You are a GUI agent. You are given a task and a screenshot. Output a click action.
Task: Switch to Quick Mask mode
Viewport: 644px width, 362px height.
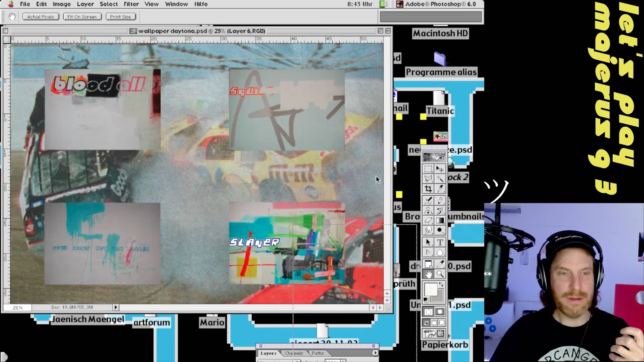click(440, 312)
